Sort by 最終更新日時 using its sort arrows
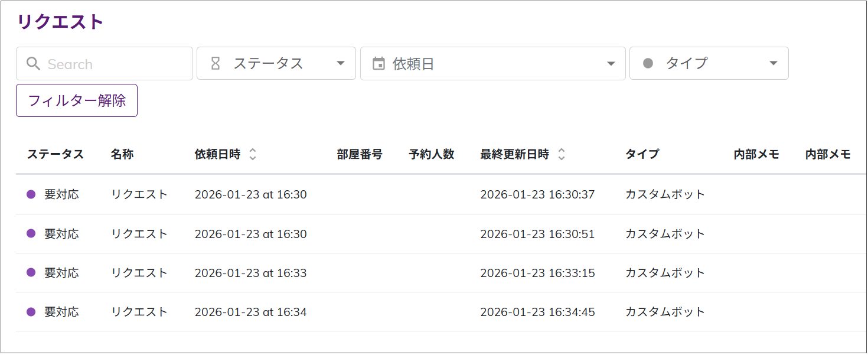The width and height of the screenshot is (868, 355). coord(562,154)
